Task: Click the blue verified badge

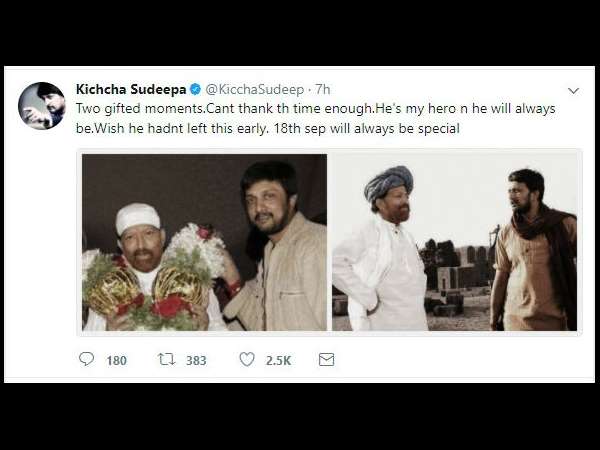Action: click(x=197, y=90)
